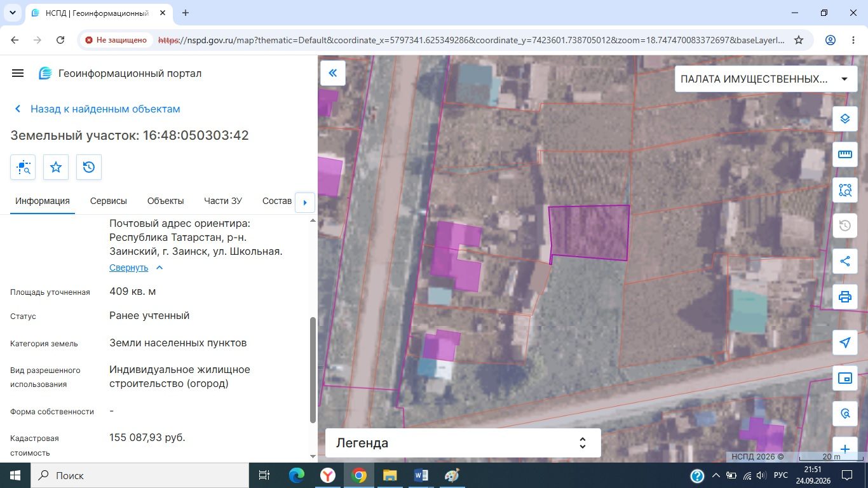Screen dimensions: 868x488
Task: Open a new browser tab
Action: [186, 13]
